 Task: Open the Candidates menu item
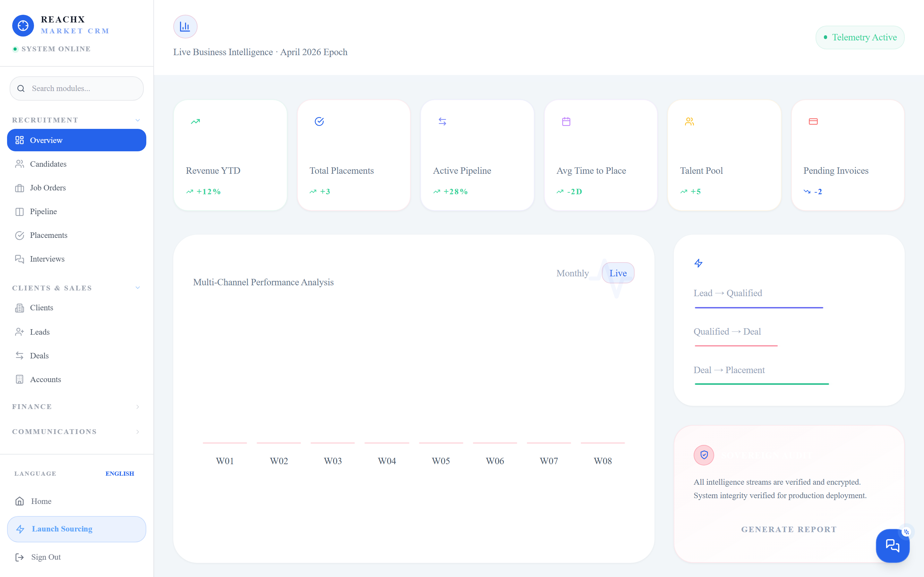[x=76, y=164]
